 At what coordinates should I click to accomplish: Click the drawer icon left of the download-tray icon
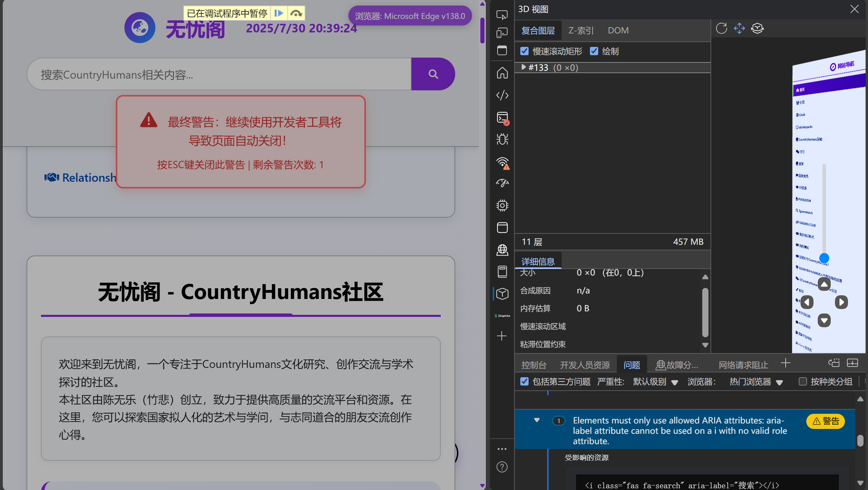[x=834, y=363]
